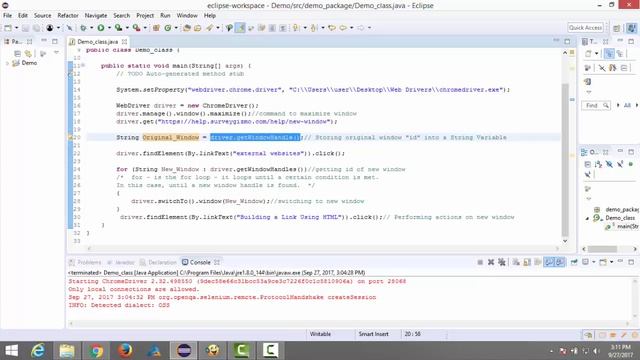Switch to the Declaration tab
This screenshot has height=360, width=640.
coord(158,262)
